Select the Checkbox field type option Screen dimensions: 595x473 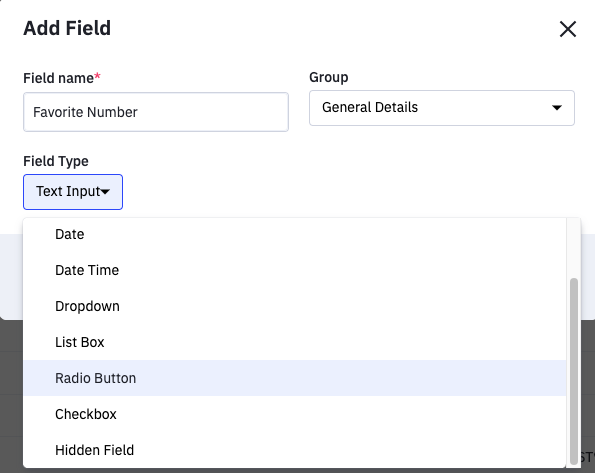click(x=295, y=414)
